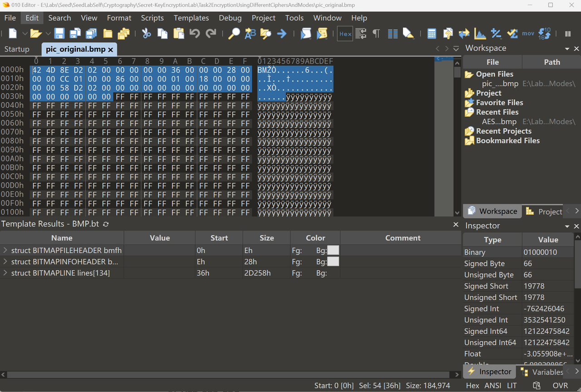
Task: Open the Histogram chart icon
Action: click(480, 34)
